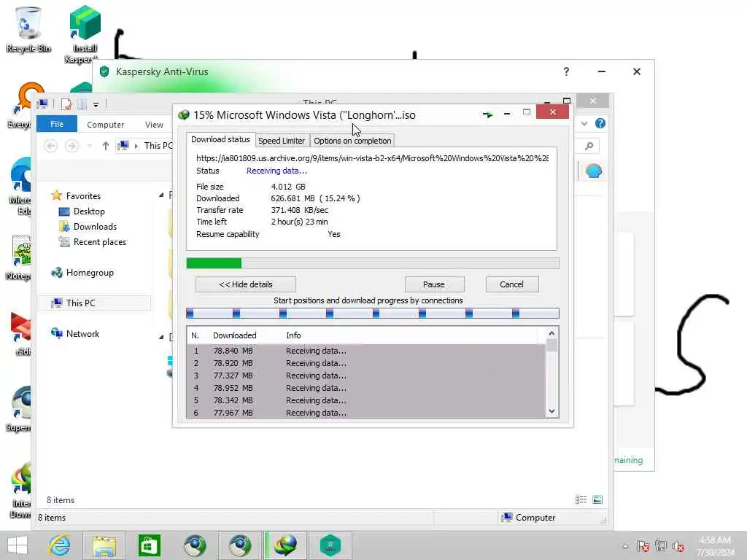The height and width of the screenshot is (560, 747).
Task: Select connection row 5 with 78.342 MB
Action: coord(365,400)
